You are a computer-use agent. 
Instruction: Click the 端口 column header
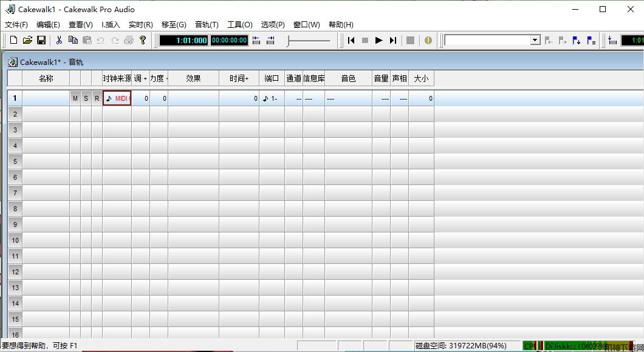coord(272,78)
